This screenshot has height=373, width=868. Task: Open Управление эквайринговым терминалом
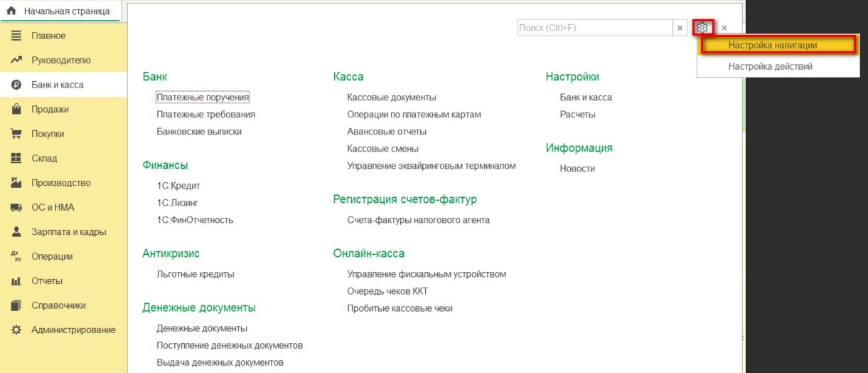(x=432, y=166)
